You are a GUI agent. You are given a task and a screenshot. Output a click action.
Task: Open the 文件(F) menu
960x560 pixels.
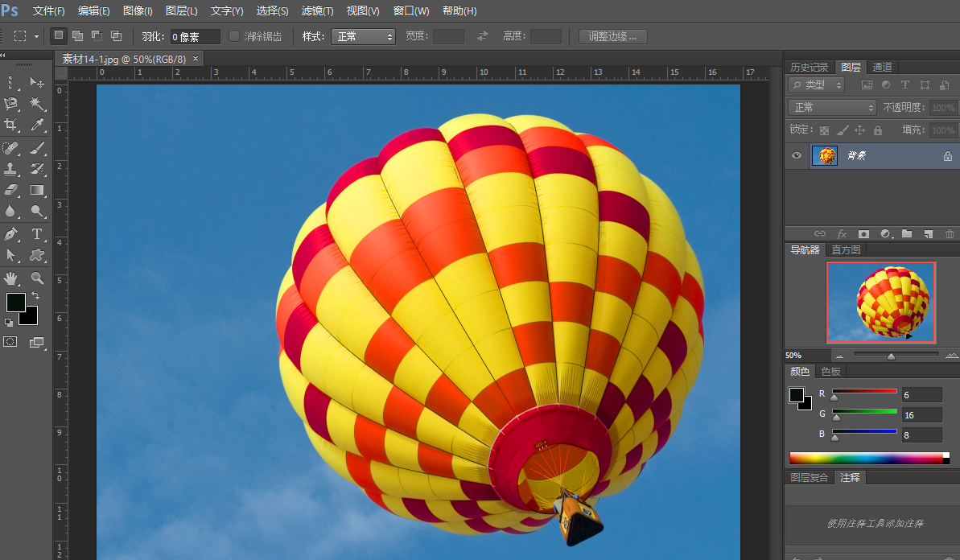[48, 11]
